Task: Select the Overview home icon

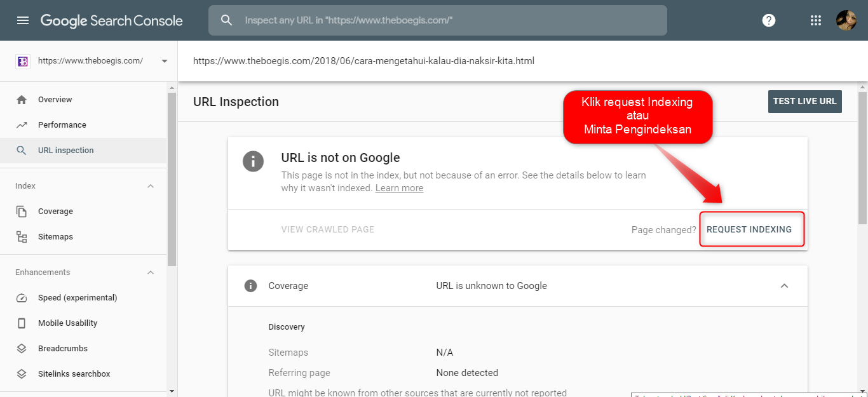Action: click(x=21, y=99)
